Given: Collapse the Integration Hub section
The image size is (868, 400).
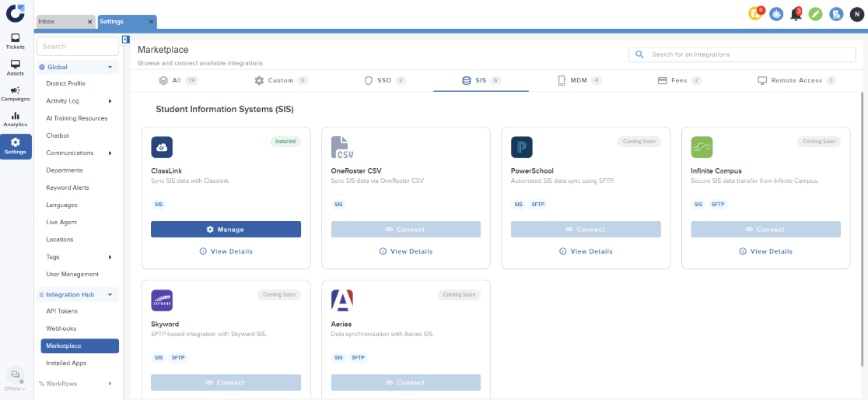Looking at the screenshot, I should coord(110,295).
